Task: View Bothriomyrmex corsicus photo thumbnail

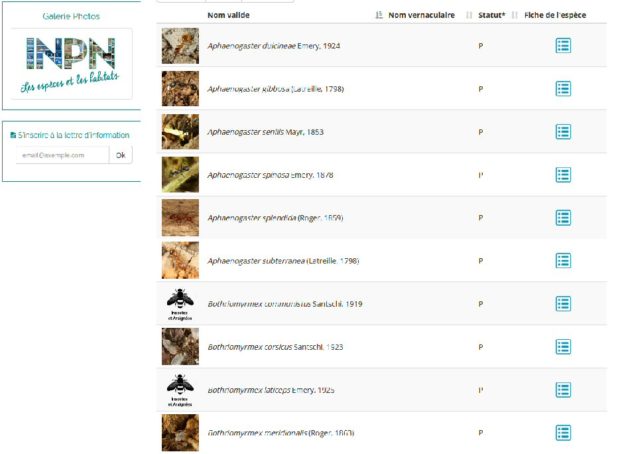Action: tap(180, 347)
